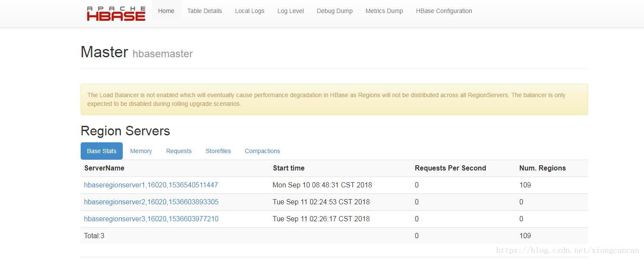
Task: Click the Load Balancer warning message
Action: click(334, 99)
